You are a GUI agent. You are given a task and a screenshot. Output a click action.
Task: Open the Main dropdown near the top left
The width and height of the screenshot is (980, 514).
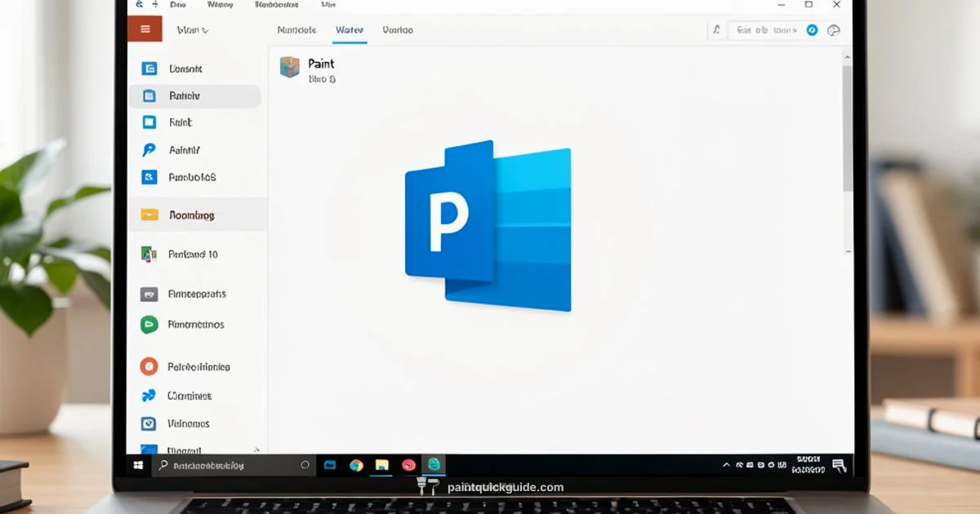(x=191, y=29)
